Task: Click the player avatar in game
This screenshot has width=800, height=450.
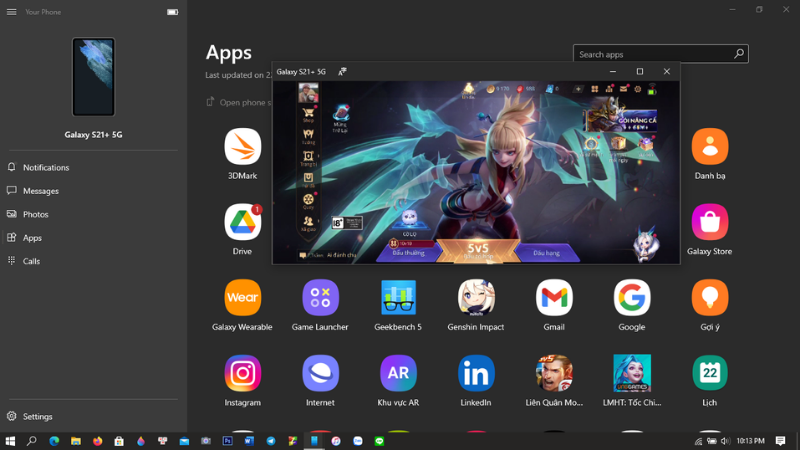Action: pyautogui.click(x=308, y=93)
